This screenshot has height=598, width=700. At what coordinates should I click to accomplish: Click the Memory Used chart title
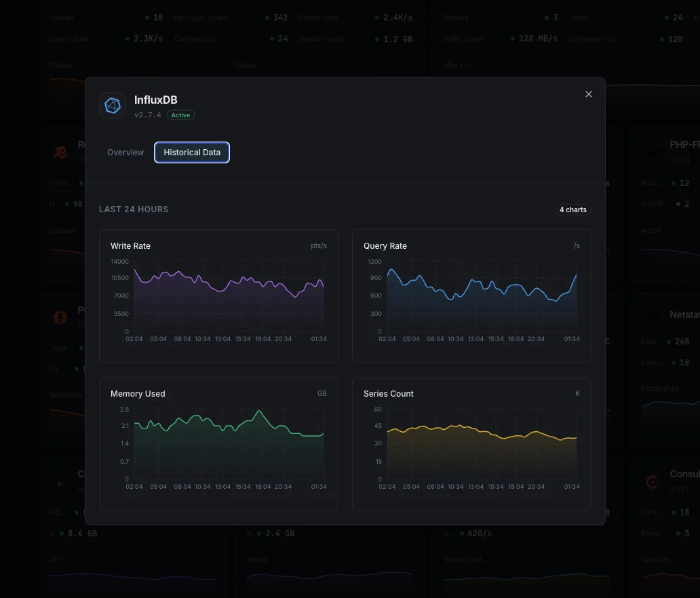click(x=138, y=394)
